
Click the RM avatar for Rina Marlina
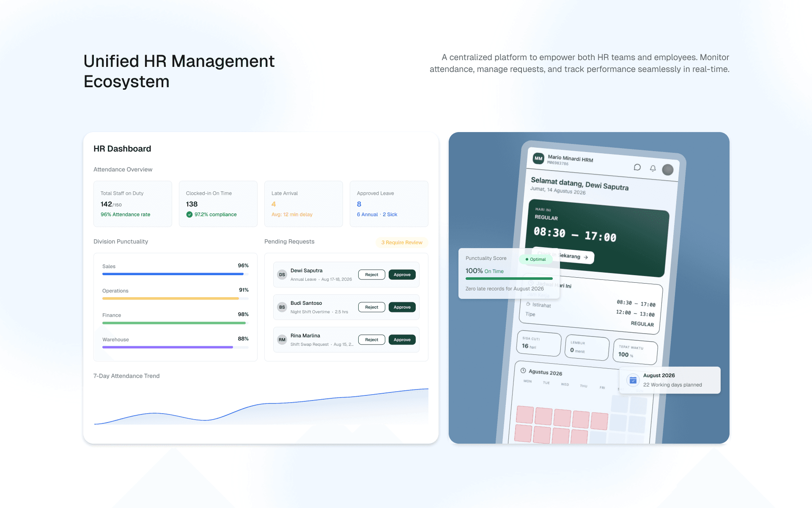(282, 340)
